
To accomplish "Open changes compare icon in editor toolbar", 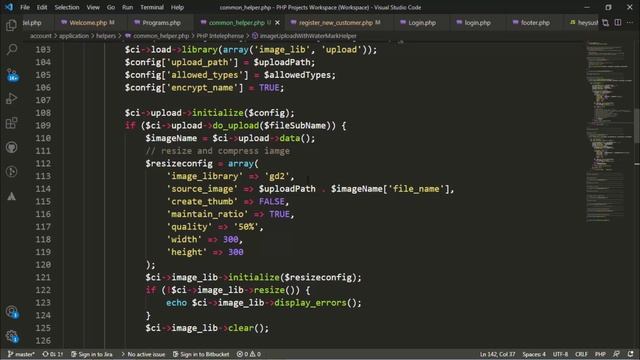I will point(606,23).
